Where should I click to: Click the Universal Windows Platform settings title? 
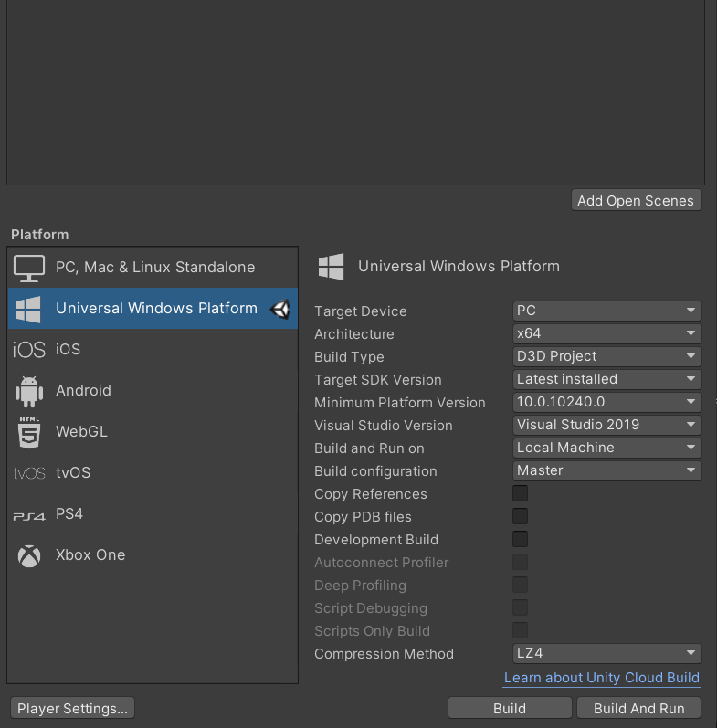pos(459,267)
